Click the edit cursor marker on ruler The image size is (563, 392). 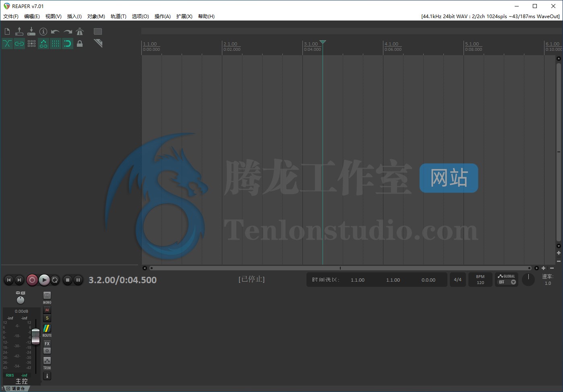tap(323, 42)
